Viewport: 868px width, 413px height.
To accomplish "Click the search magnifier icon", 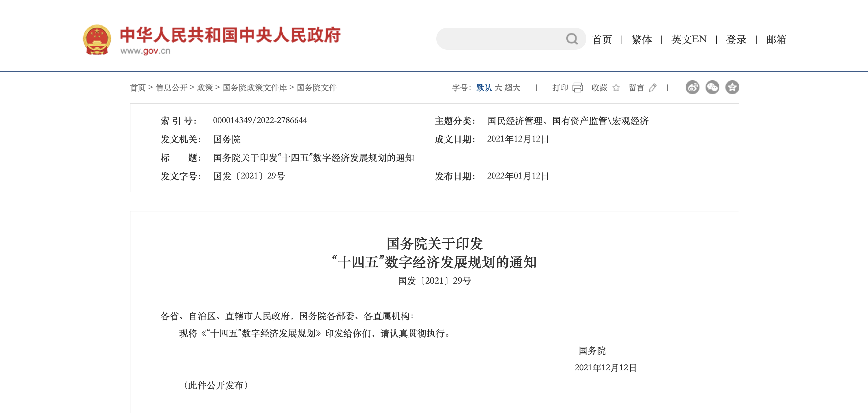I will 571,39.
